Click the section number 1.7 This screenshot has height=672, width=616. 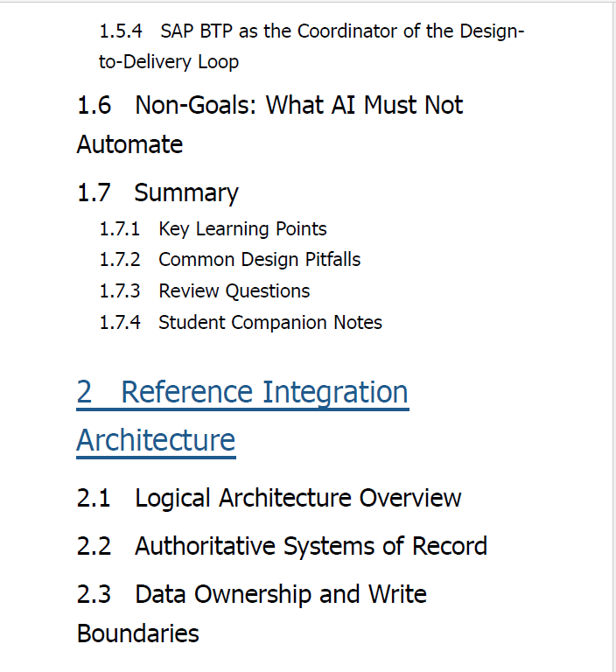(x=94, y=192)
